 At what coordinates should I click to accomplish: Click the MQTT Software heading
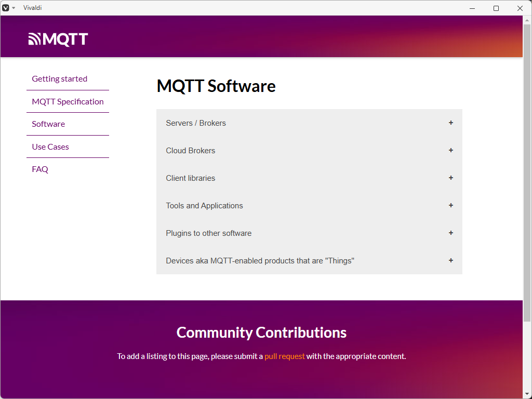(x=216, y=86)
